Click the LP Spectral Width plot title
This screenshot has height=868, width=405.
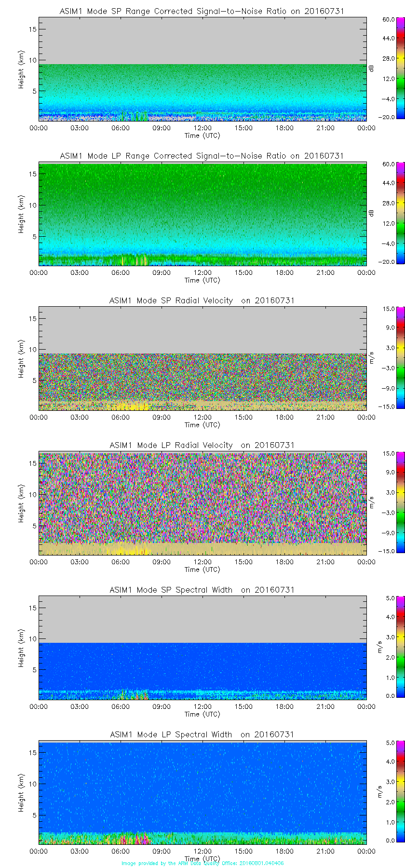[202, 734]
